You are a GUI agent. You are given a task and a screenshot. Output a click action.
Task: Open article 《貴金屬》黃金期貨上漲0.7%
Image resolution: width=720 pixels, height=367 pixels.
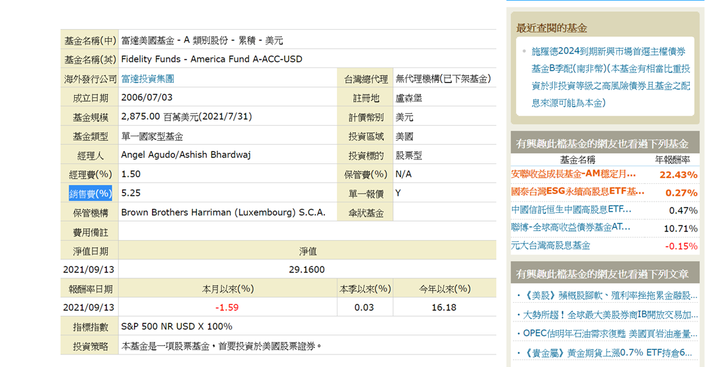tap(608, 353)
